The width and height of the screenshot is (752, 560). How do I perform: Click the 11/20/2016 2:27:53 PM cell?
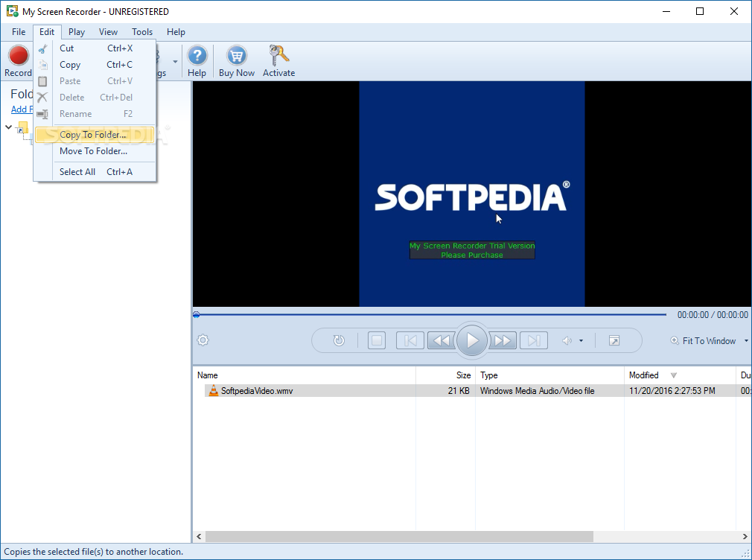click(672, 391)
